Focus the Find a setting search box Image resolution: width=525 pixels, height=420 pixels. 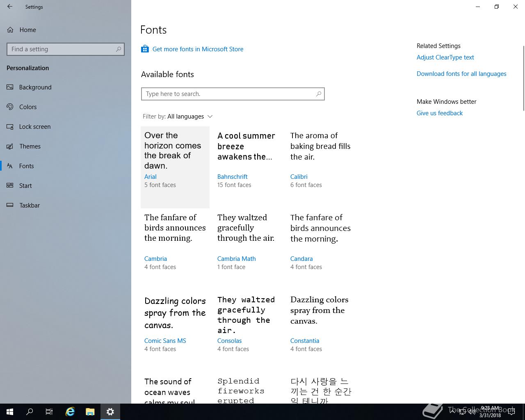tap(66, 49)
